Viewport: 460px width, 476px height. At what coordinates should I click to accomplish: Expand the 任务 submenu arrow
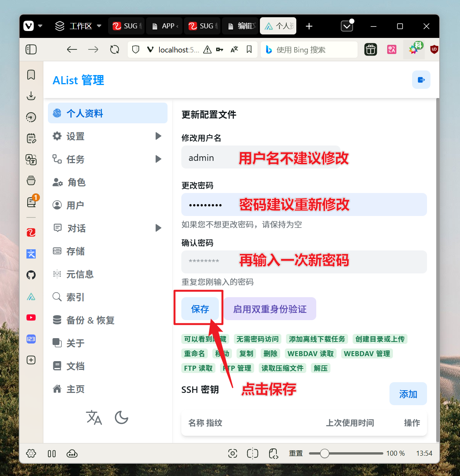[158, 159]
